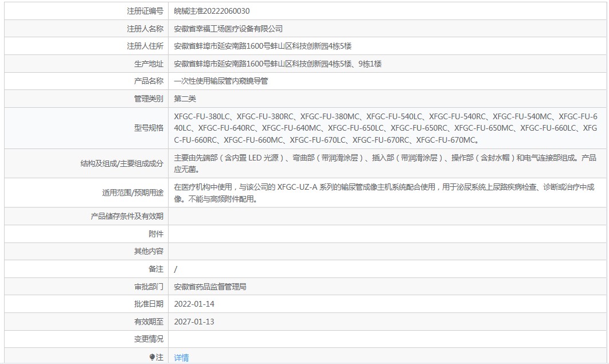Select the value 第二类
This screenshot has width=609, height=364.
click(185, 99)
